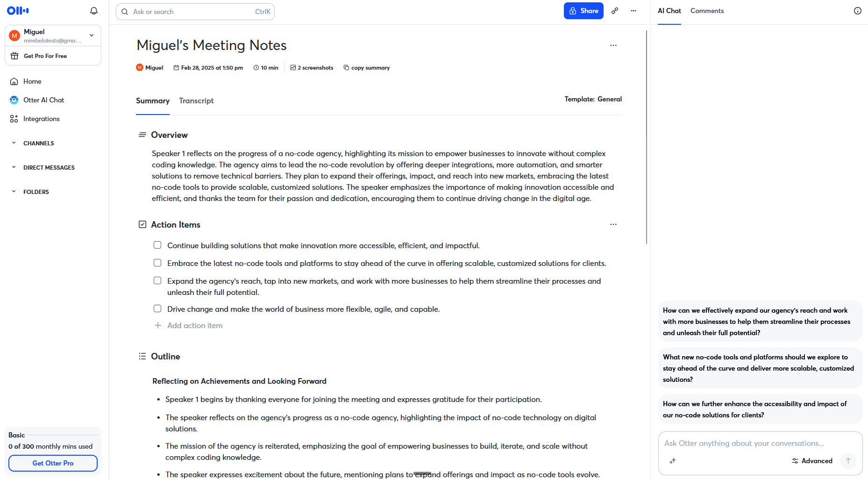
Task: Open notifications bell
Action: (x=93, y=10)
